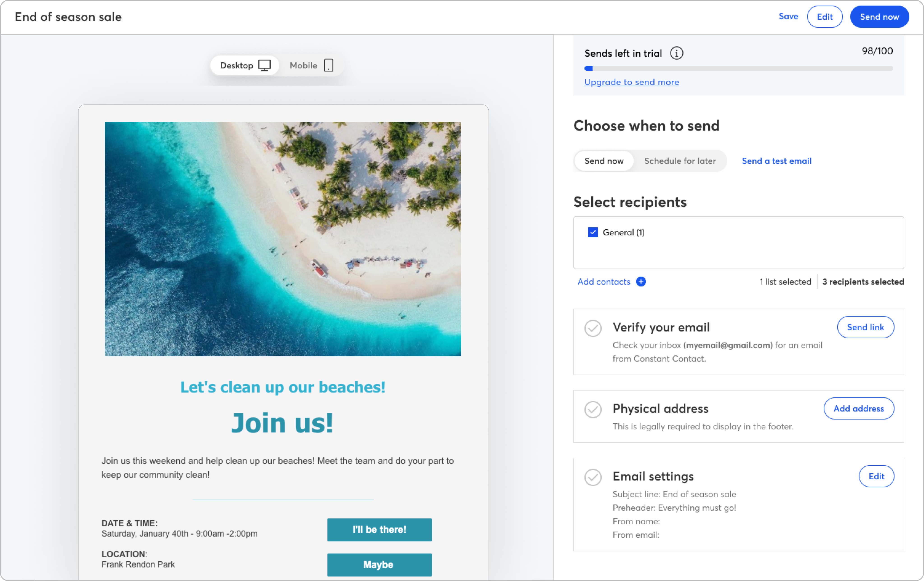Image resolution: width=924 pixels, height=581 pixels.
Task: Uncheck the General (1) list checkbox
Action: pos(593,232)
